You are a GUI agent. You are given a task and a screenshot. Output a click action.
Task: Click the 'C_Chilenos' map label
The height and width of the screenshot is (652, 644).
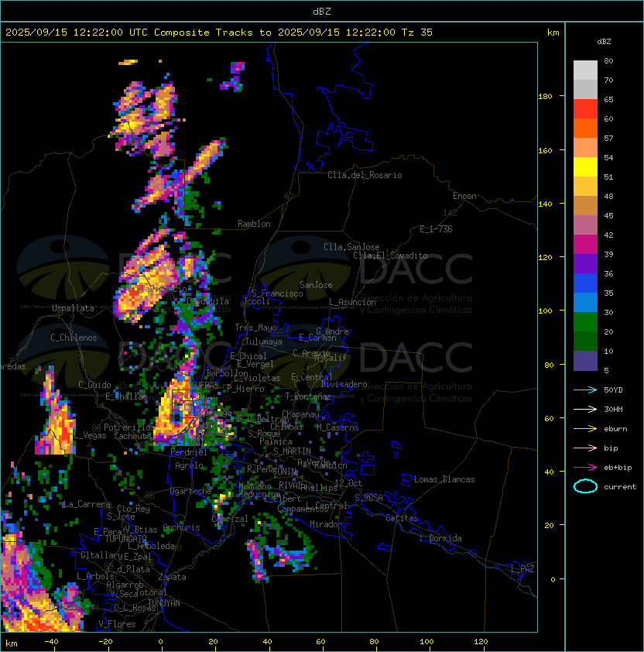click(74, 338)
